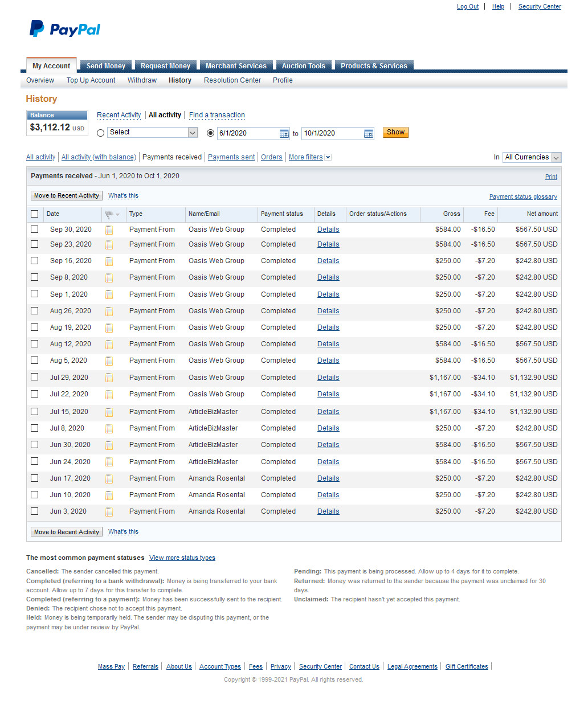The image size is (588, 713).
Task: Check the Jul 15, 2020 payment row
Action: coord(35,411)
